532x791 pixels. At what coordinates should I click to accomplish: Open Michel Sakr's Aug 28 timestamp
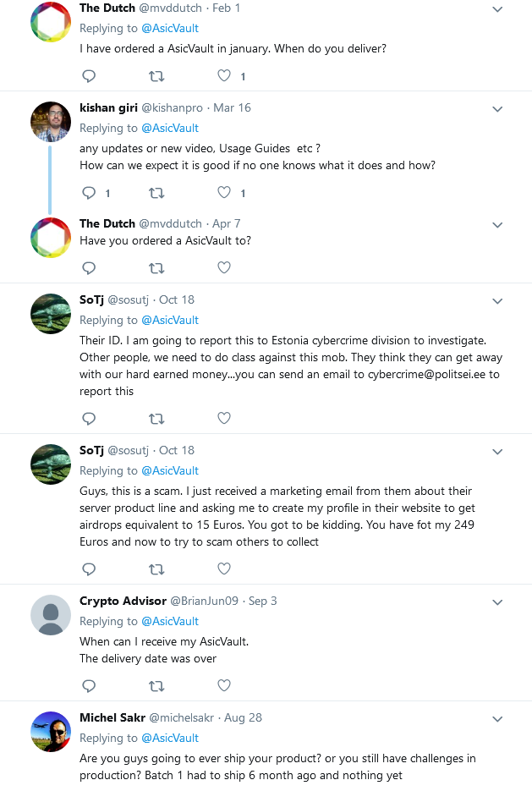[x=243, y=717]
